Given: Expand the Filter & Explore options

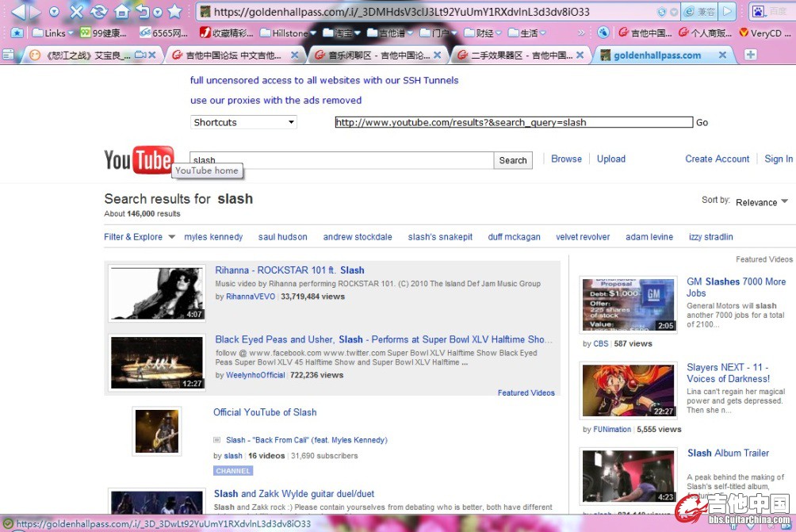Looking at the screenshot, I should (x=140, y=237).
